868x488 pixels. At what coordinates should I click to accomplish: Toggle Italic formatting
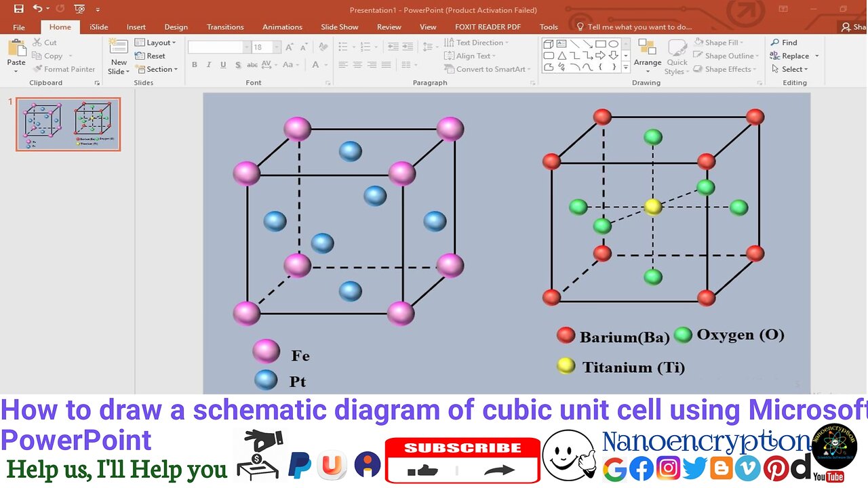pos(209,65)
